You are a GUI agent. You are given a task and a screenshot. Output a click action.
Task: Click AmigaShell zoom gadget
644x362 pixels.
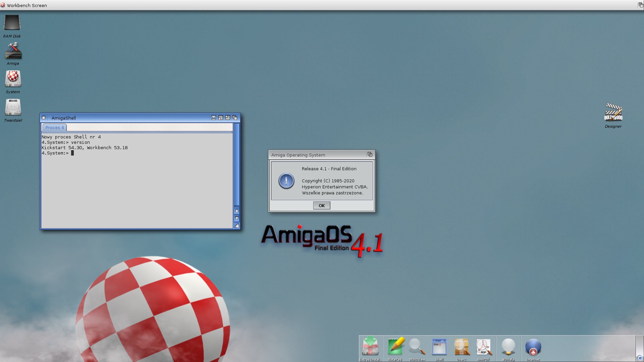[221, 118]
